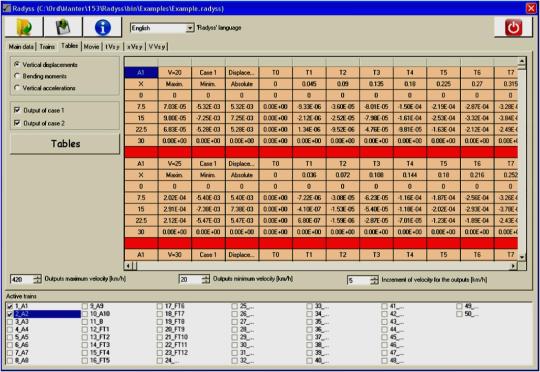Check train 16_FT5
This screenshot has height=372, width=540.
pyautogui.click(x=85, y=361)
